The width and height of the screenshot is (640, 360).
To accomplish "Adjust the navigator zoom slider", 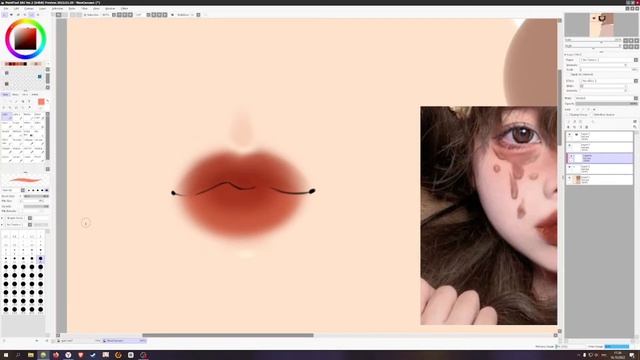I will pyautogui.click(x=593, y=42).
